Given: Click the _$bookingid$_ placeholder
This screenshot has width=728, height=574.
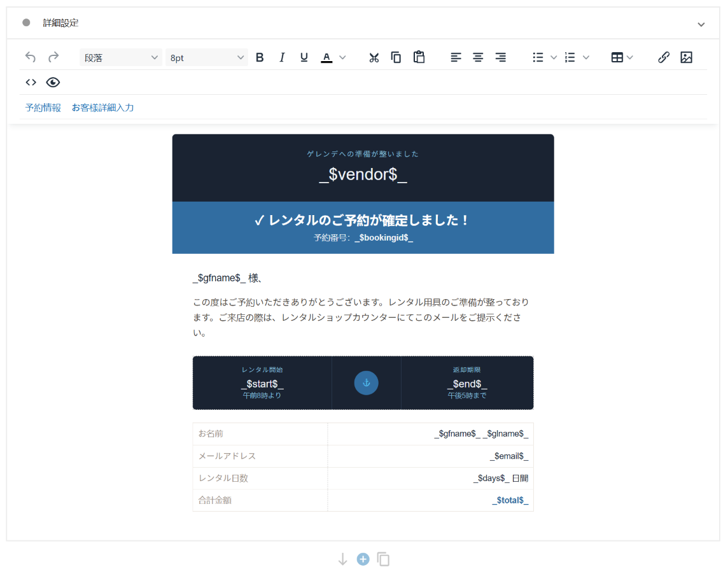Looking at the screenshot, I should coord(384,238).
